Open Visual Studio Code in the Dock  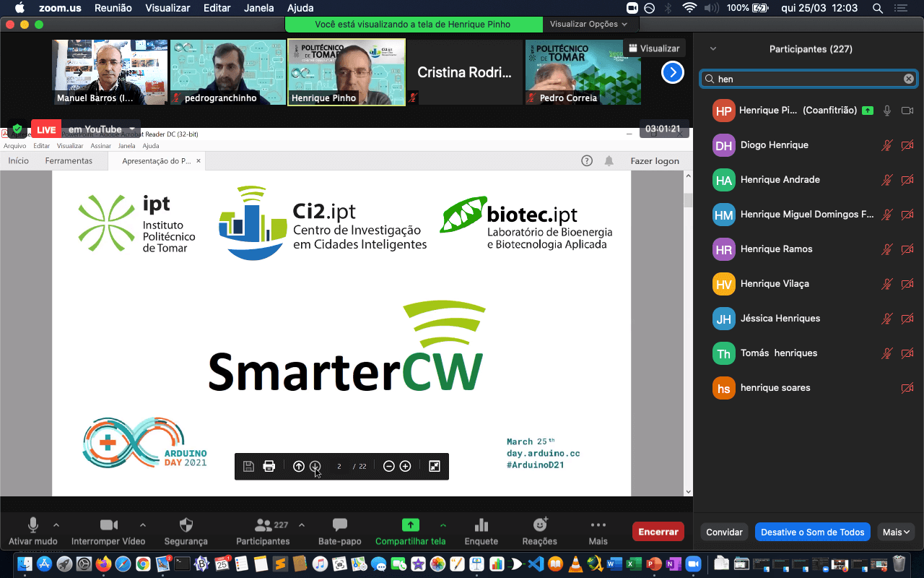[535, 564]
